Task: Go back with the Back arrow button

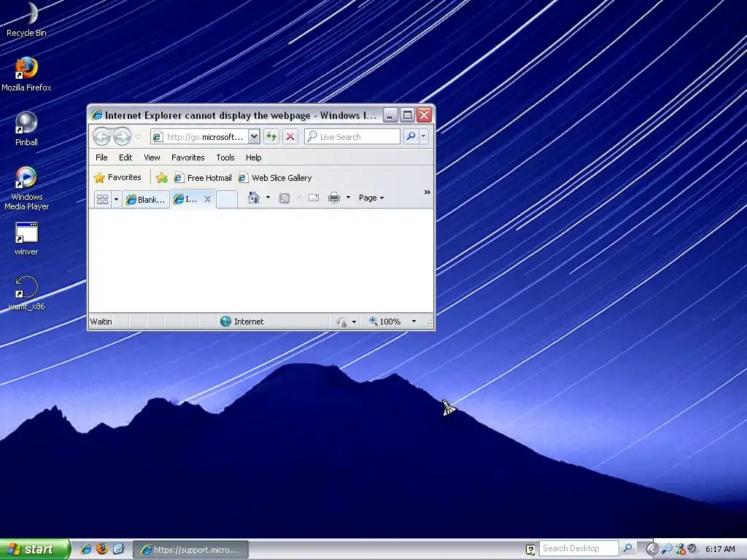Action: pyautogui.click(x=101, y=136)
